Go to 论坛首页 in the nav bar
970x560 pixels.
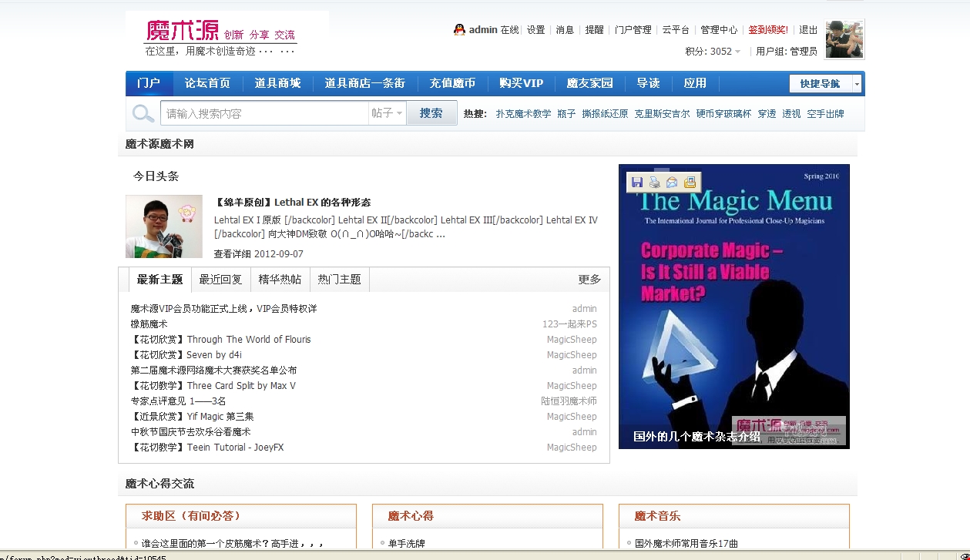(x=207, y=83)
